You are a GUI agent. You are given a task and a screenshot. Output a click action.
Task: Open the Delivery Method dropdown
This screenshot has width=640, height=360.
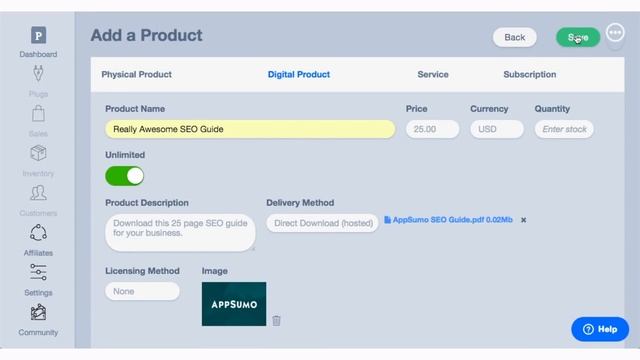[x=322, y=223]
